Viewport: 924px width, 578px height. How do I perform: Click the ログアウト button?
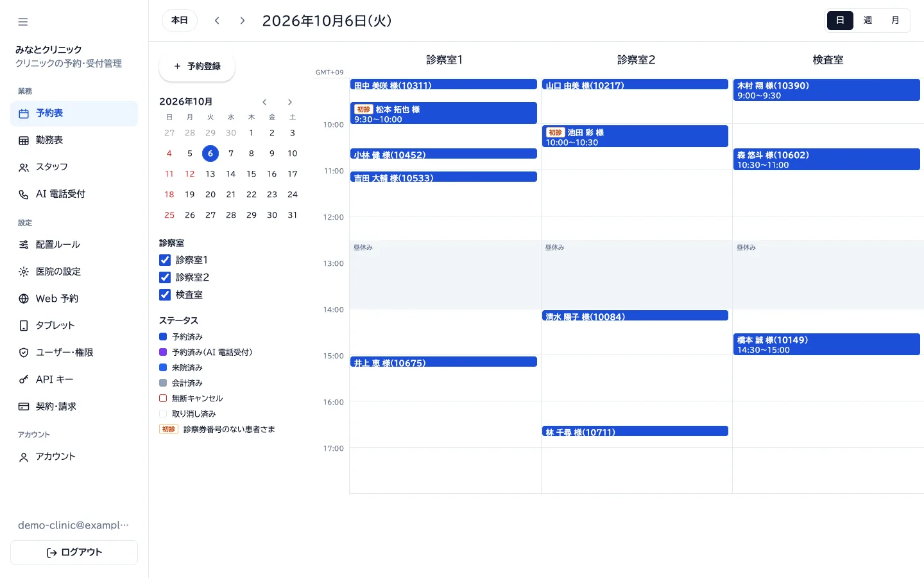tap(74, 552)
